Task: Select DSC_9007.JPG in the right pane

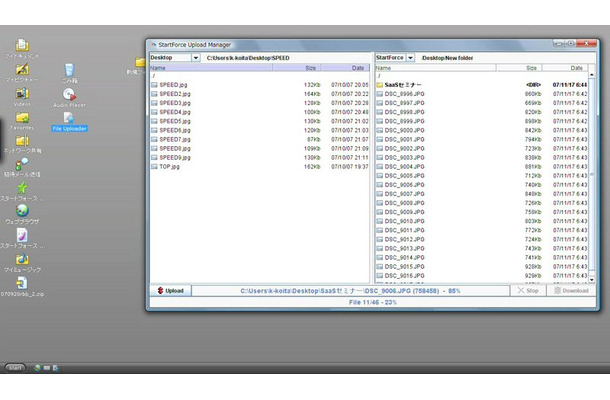Action: pyautogui.click(x=482, y=193)
